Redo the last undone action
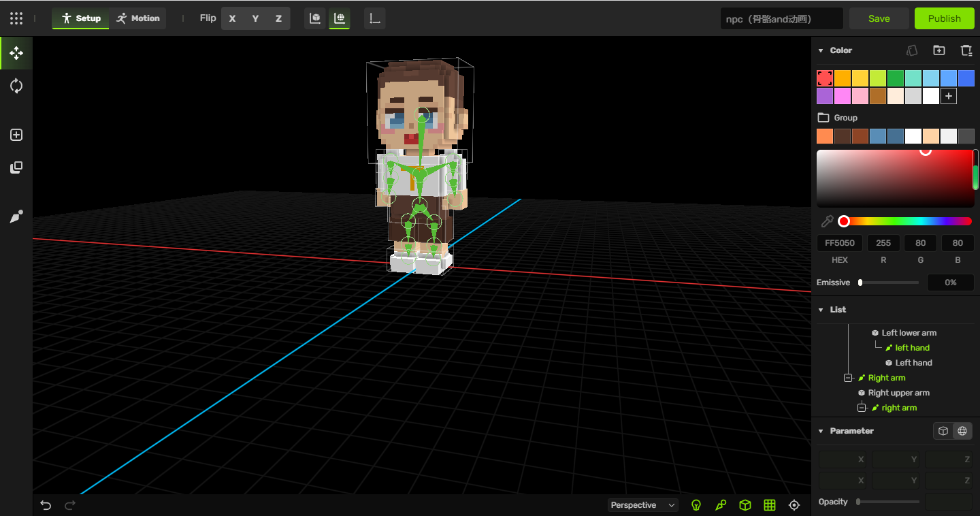Viewport: 980px width, 516px height. [69, 505]
